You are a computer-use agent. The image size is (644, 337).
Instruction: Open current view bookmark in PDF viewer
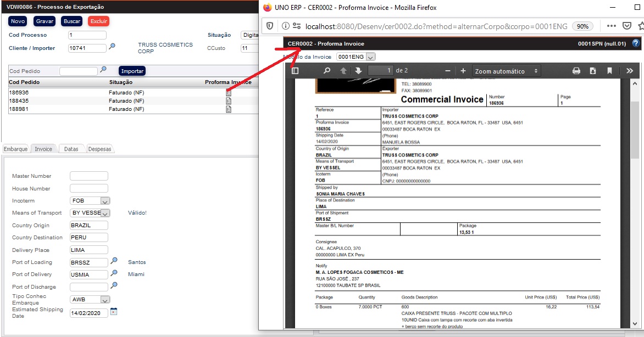coord(610,70)
